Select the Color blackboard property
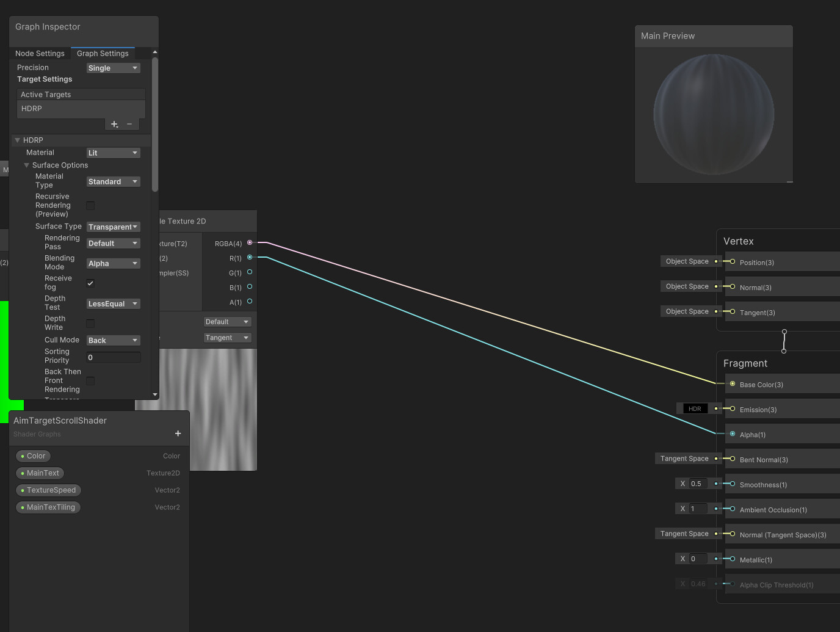Viewport: 840px width, 632px height. (x=33, y=456)
